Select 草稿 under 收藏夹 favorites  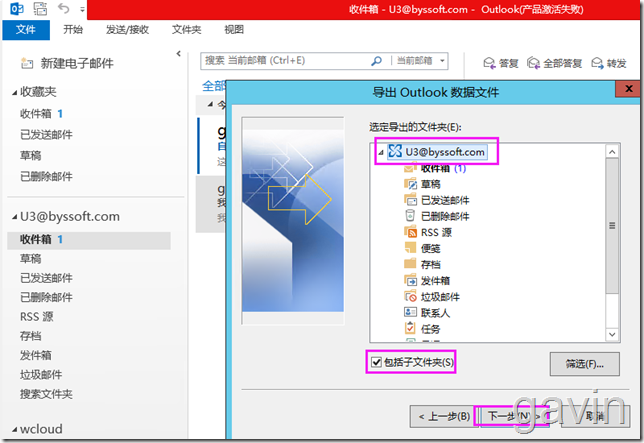(x=31, y=156)
